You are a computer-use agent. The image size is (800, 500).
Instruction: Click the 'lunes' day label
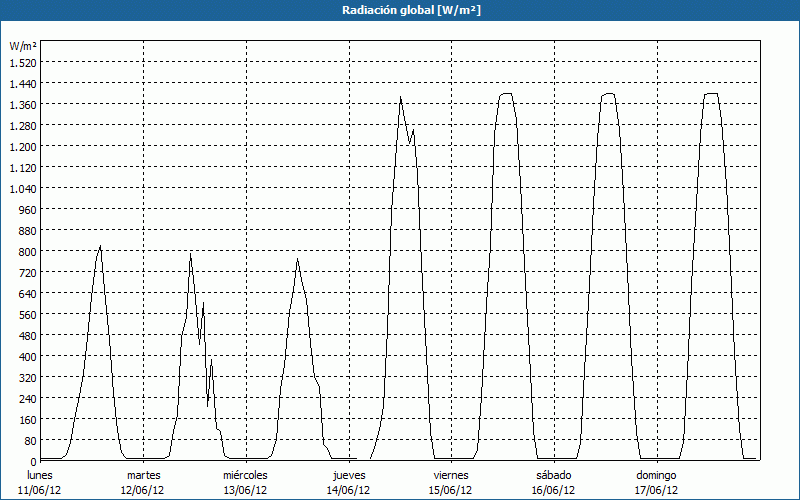pos(40,475)
